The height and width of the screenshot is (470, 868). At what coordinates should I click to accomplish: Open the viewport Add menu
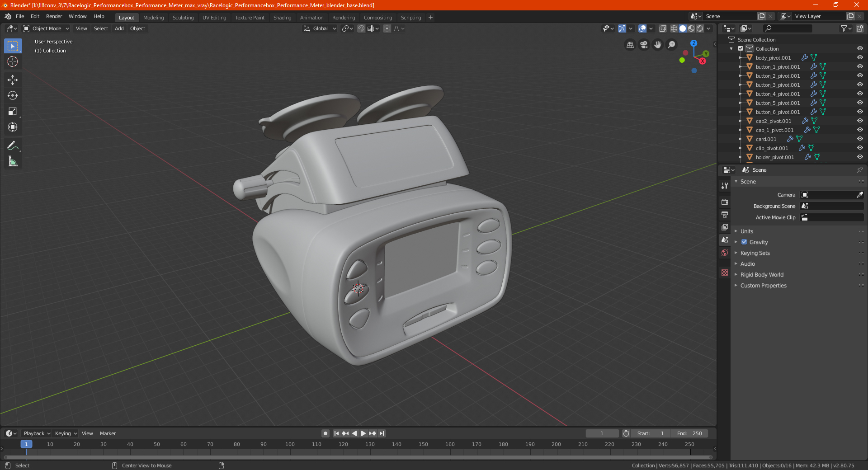coord(119,28)
